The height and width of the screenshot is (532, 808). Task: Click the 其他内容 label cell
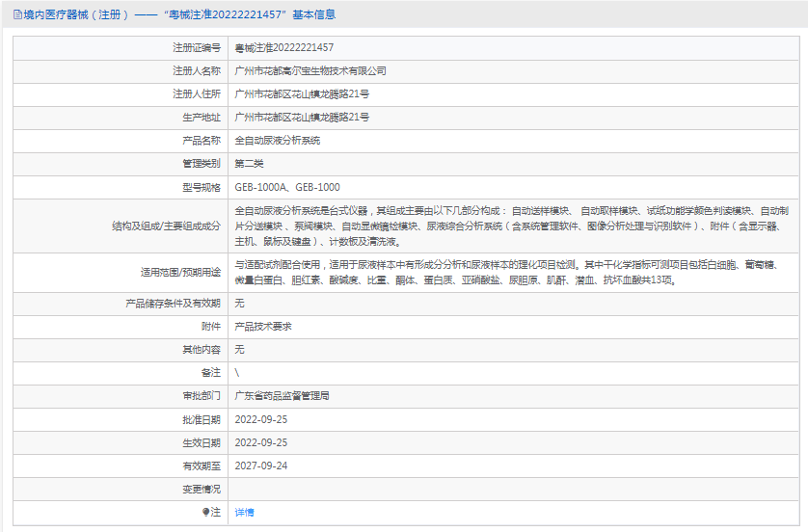click(x=121, y=349)
